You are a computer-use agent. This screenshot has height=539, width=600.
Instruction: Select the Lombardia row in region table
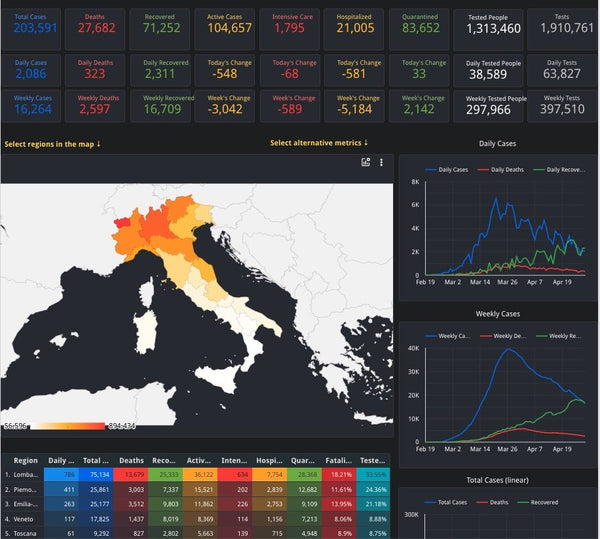(196, 475)
